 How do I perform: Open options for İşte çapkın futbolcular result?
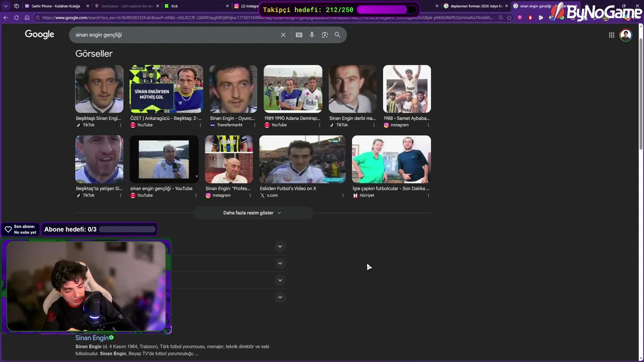tap(428, 196)
